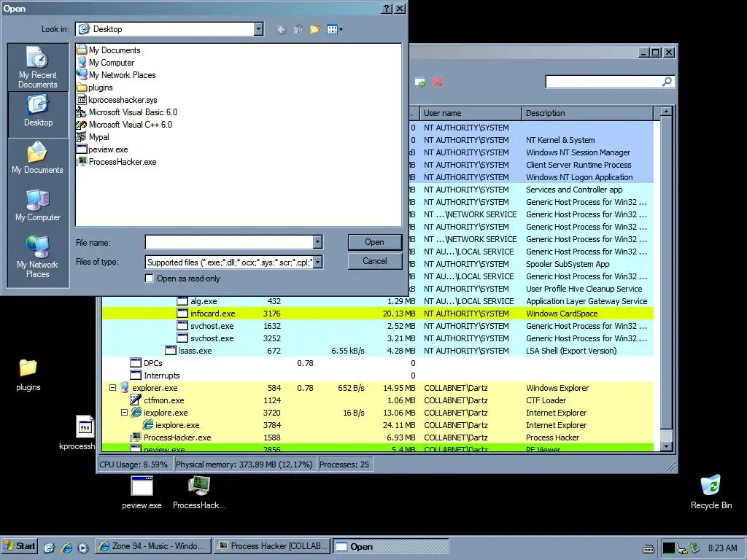Select peview.exe in the file list

(102, 149)
